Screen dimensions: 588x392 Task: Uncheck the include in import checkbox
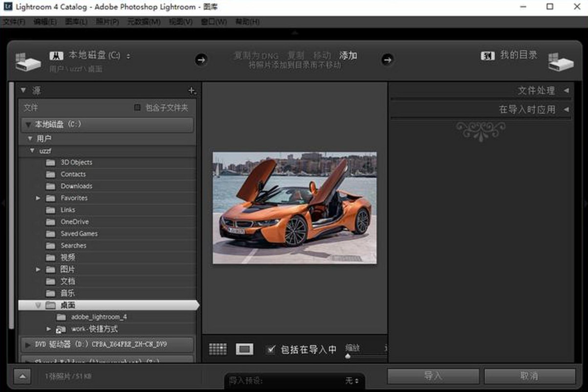pyautogui.click(x=271, y=349)
